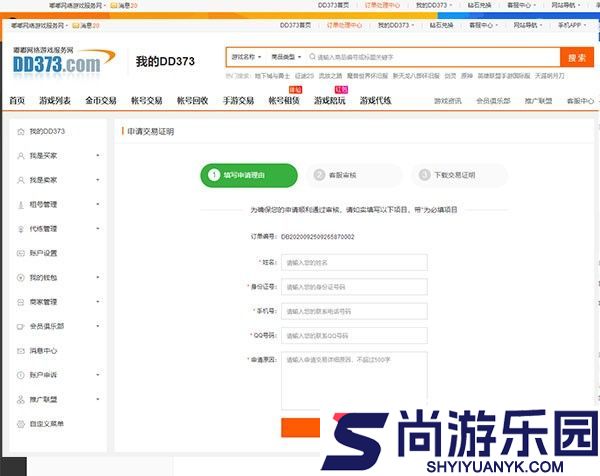Viewport: 600px width, 476px height.
Task: Click hot search link 原神
Action: click(467, 76)
